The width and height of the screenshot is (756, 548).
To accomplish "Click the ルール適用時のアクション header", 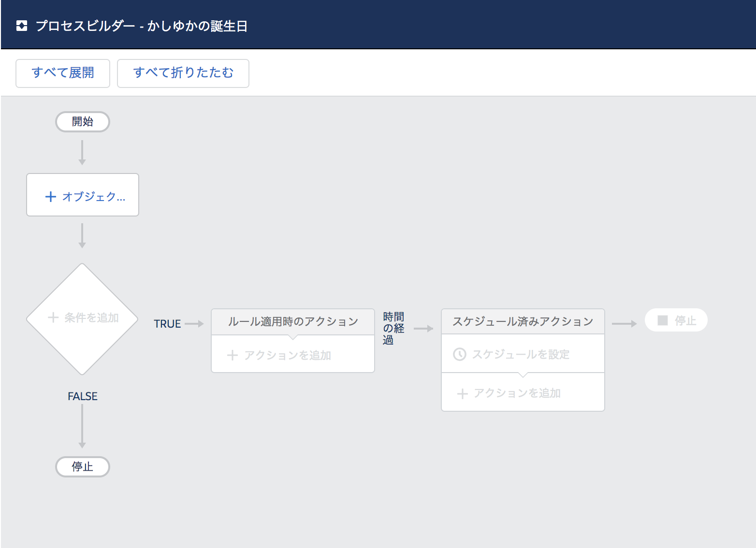I will 293,321.
